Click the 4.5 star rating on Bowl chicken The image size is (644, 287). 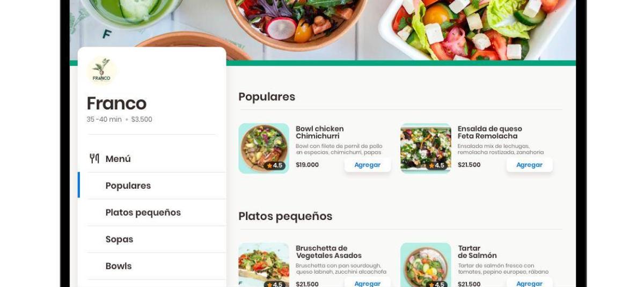pyautogui.click(x=274, y=165)
